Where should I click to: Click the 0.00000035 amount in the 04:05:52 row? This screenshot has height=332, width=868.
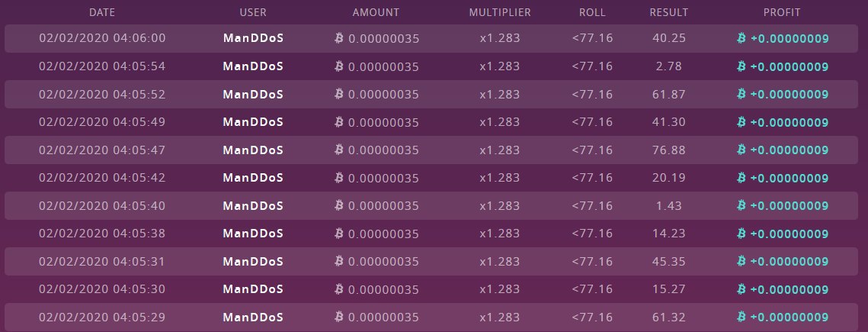click(383, 95)
